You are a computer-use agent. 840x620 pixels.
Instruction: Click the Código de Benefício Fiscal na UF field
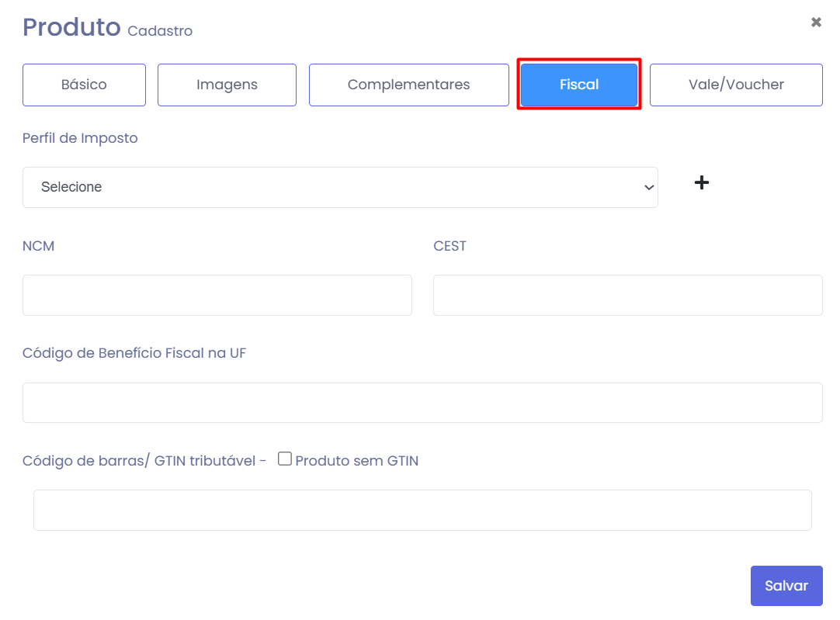coord(422,403)
